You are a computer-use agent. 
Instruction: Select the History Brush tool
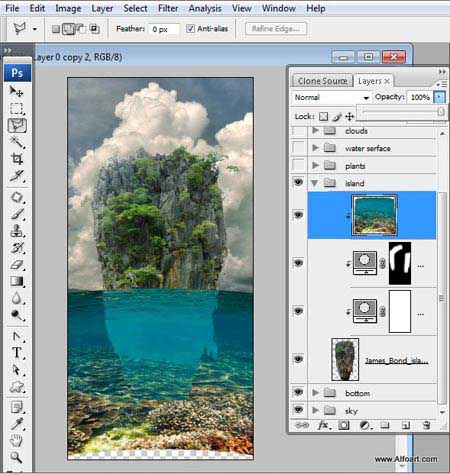pyautogui.click(x=17, y=248)
